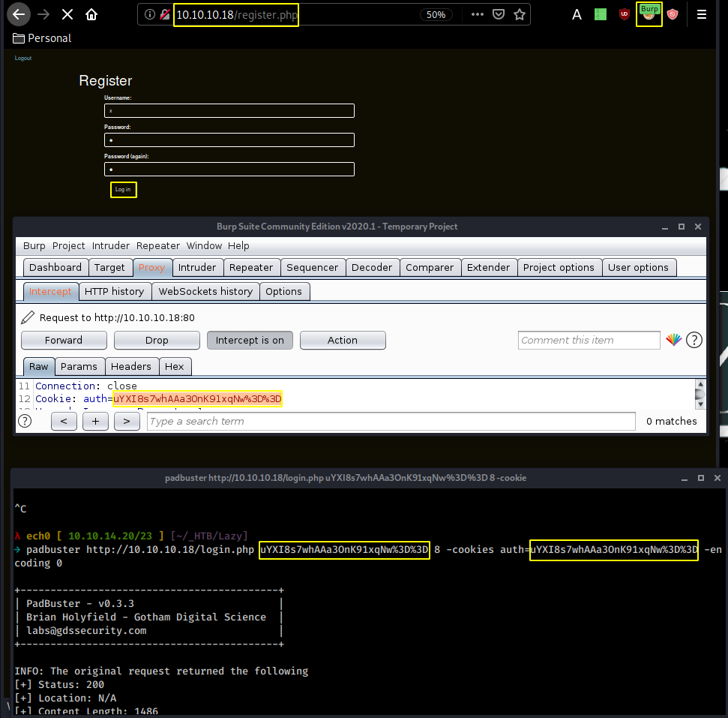The height and width of the screenshot is (718, 728).
Task: Open the HTTP history sub-tab
Action: (x=114, y=291)
